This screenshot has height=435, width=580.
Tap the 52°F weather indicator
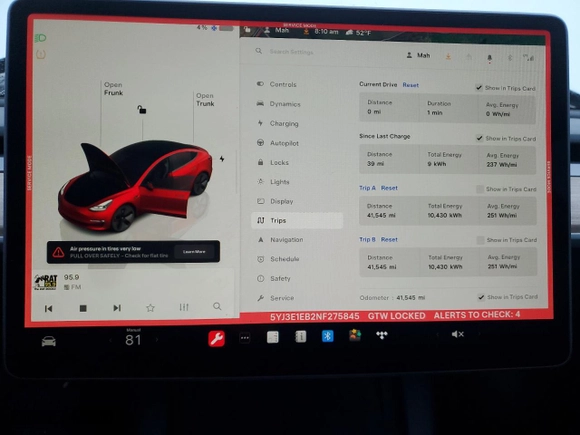[x=358, y=33]
